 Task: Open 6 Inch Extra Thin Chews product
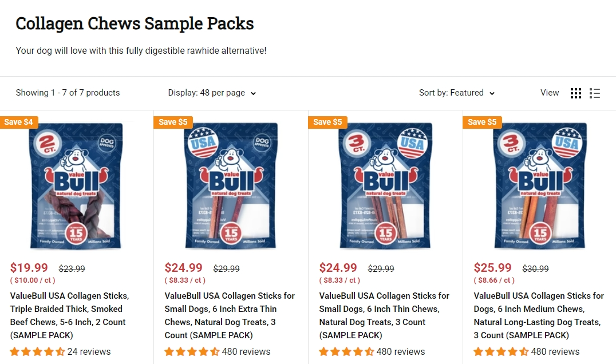[x=230, y=315]
